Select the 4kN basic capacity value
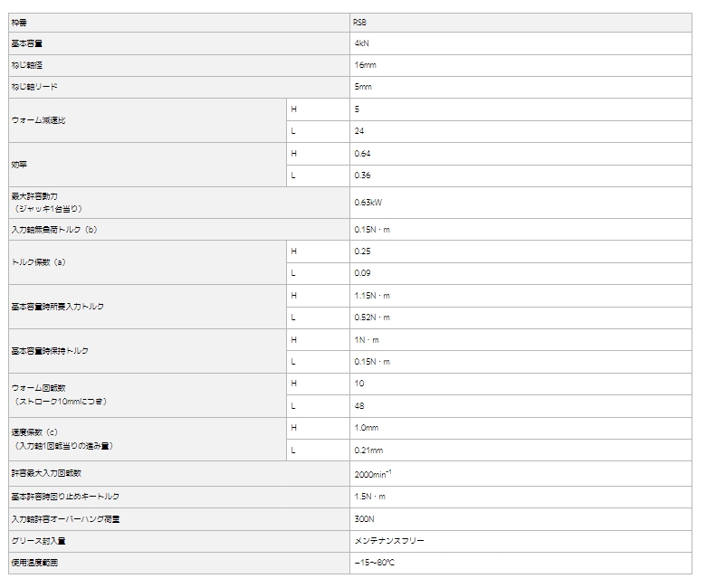716x588 pixels. (x=360, y=43)
